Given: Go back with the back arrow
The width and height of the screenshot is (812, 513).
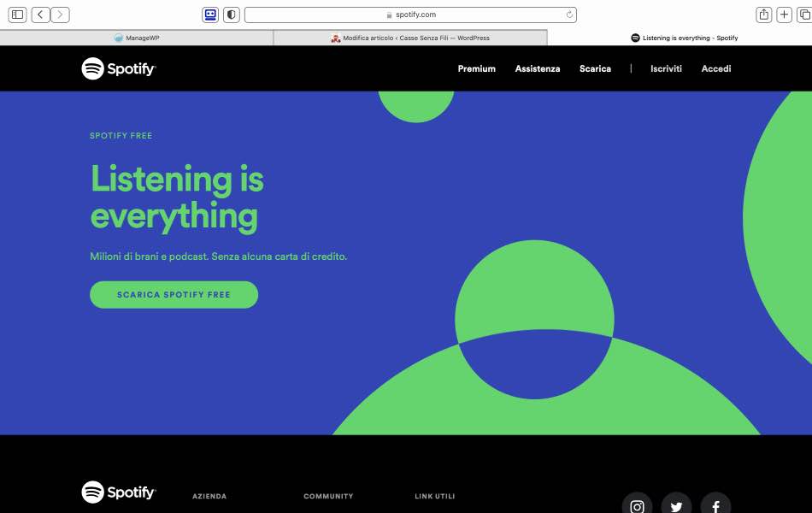Looking at the screenshot, I should [x=40, y=15].
